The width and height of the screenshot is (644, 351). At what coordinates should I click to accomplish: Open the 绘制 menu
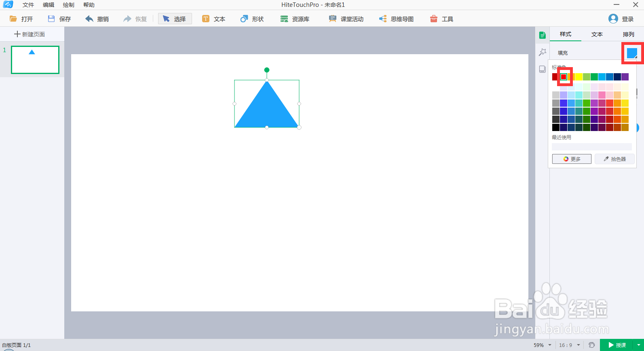tap(69, 5)
